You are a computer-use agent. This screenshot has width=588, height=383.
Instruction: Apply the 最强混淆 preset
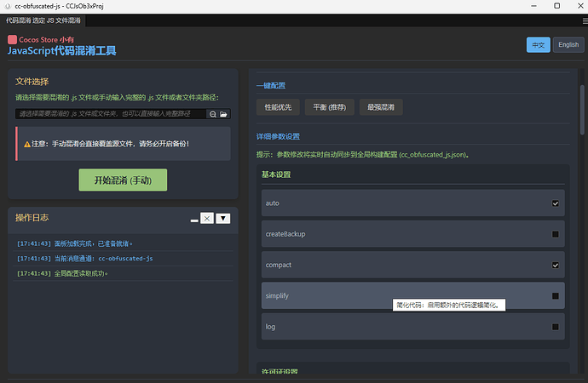click(381, 107)
